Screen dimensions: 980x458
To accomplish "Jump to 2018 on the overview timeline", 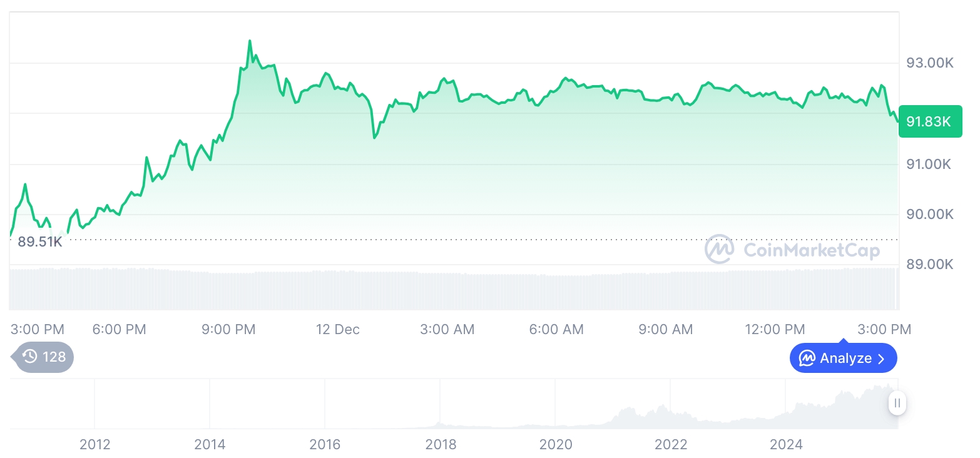I will coord(441,445).
